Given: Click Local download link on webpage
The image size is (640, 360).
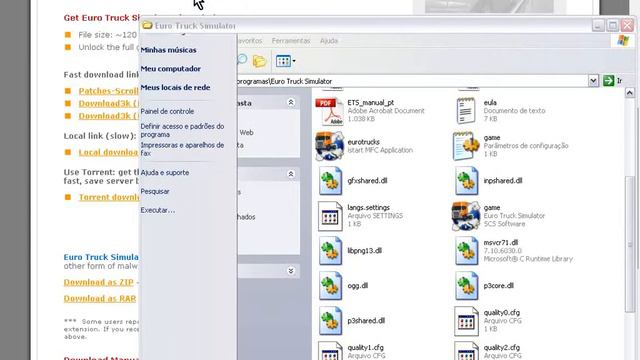Looking at the screenshot, I should [109, 152].
